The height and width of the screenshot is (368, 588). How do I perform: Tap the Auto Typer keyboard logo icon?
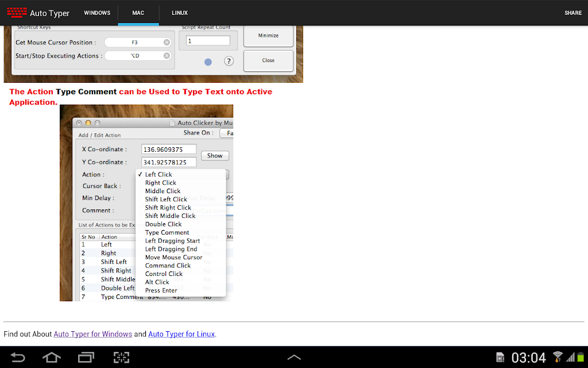point(17,13)
